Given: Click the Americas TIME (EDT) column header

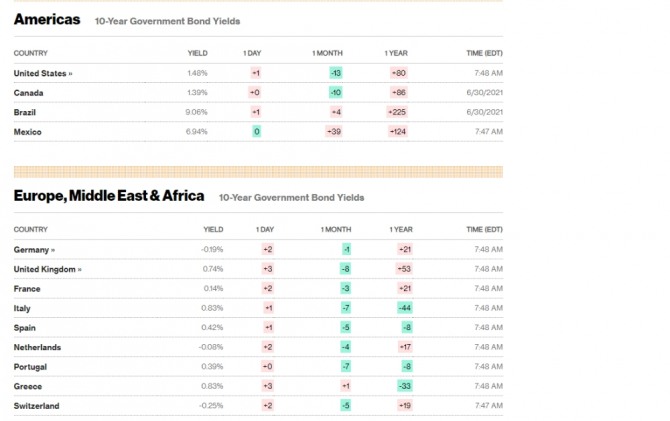Looking at the screenshot, I should [485, 53].
